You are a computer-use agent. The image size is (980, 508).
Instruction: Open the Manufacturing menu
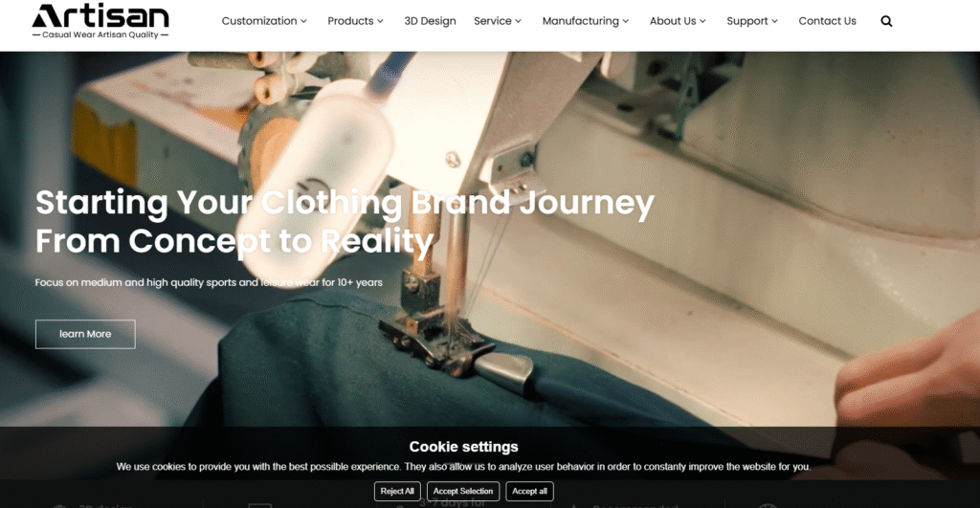(x=586, y=21)
